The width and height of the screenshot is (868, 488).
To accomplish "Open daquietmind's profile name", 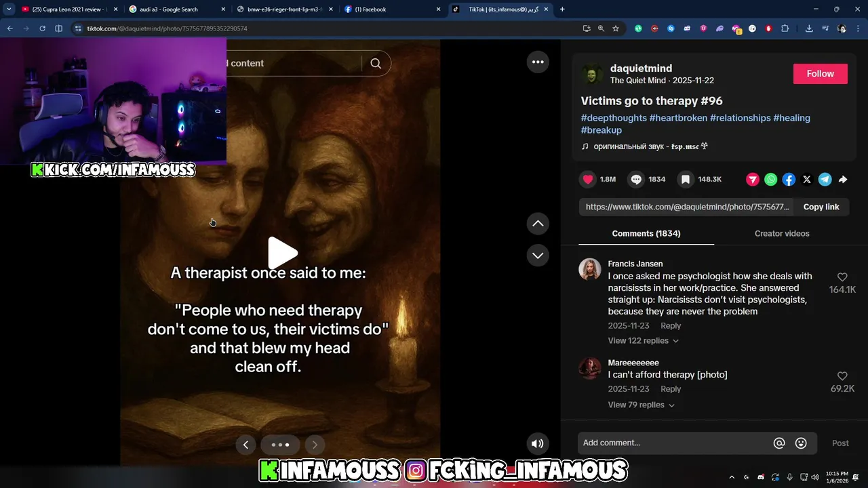I will [x=641, y=68].
